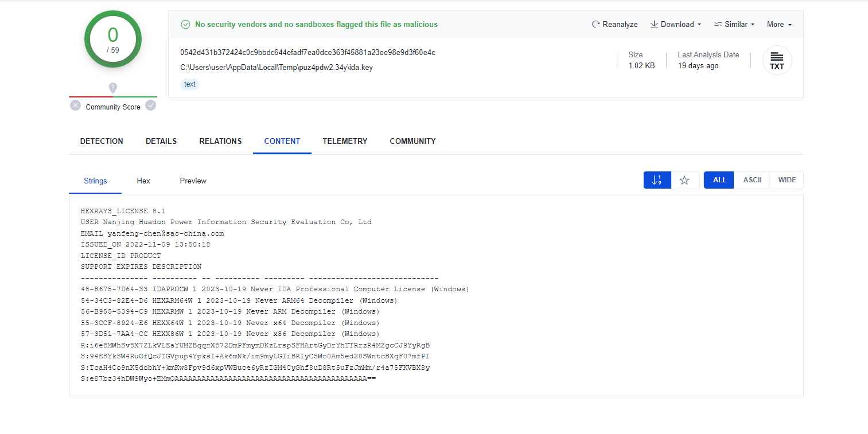Screen dimensions: 868x434
Task: Click the Reanalyze refresh icon
Action: coord(596,25)
